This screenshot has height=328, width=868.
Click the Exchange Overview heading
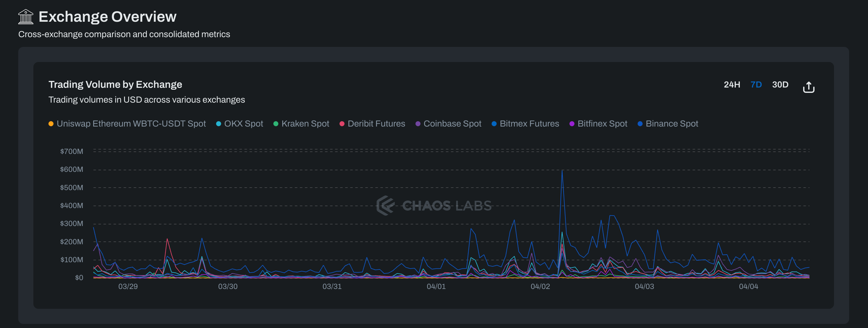pyautogui.click(x=108, y=16)
